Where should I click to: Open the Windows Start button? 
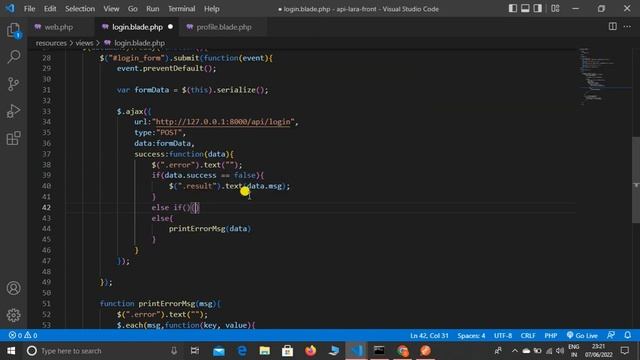[11, 351]
